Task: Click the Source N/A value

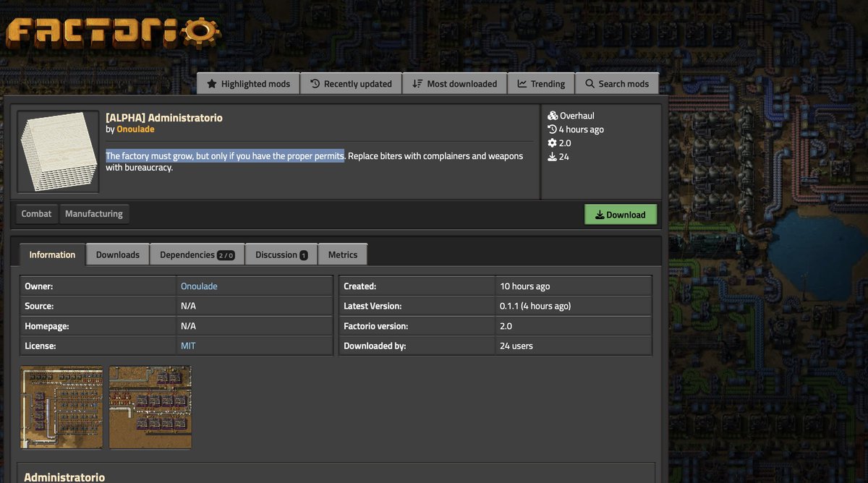Action: coord(188,306)
